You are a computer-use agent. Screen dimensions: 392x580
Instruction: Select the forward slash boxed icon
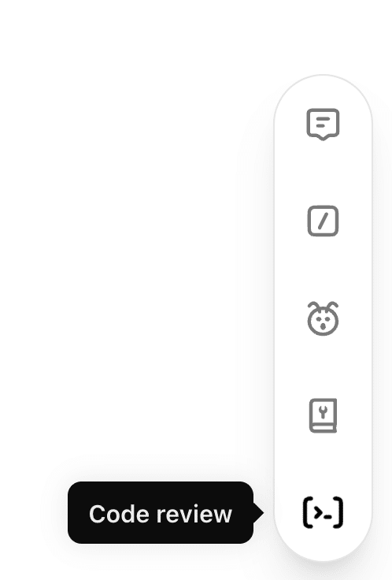[x=323, y=221]
